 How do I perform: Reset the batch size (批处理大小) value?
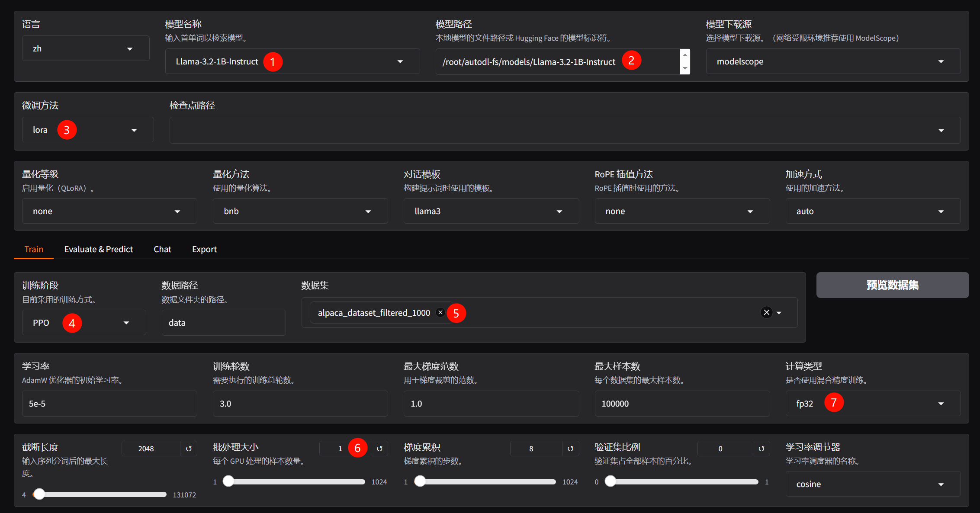(379, 449)
